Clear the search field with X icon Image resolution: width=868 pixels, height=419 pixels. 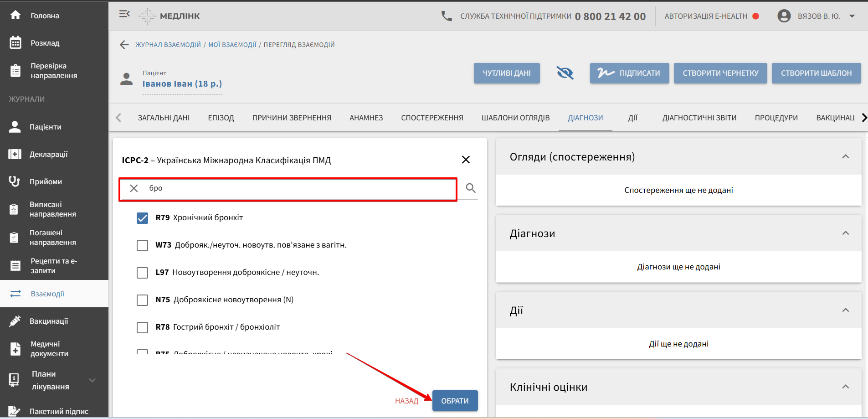(x=134, y=188)
